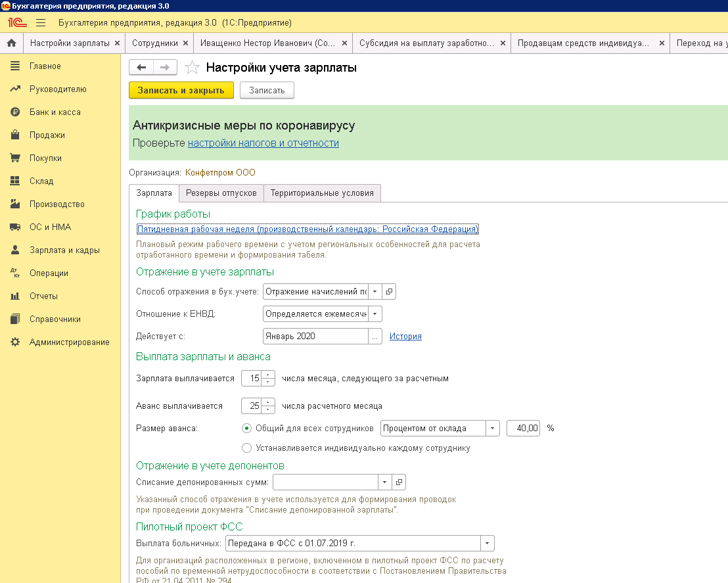Image resolution: width=728 pixels, height=583 pixels.
Task: Expand Выплата больничных dropdown
Action: point(488,543)
